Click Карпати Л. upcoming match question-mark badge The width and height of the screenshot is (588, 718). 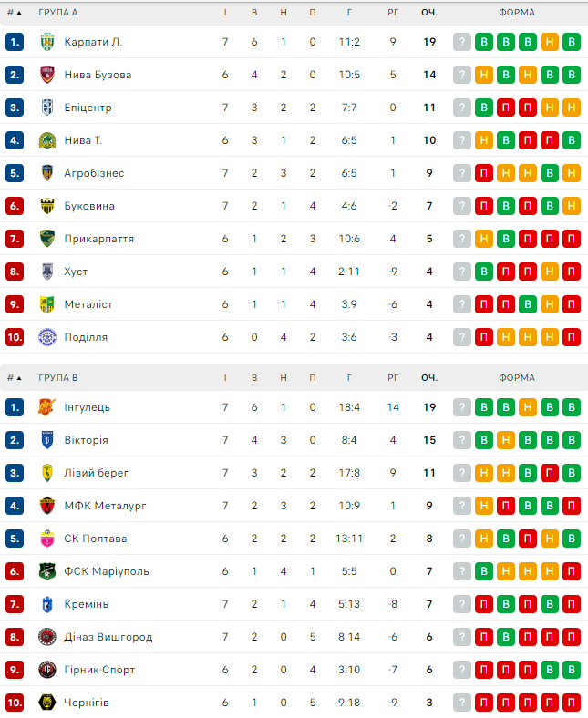[462, 42]
